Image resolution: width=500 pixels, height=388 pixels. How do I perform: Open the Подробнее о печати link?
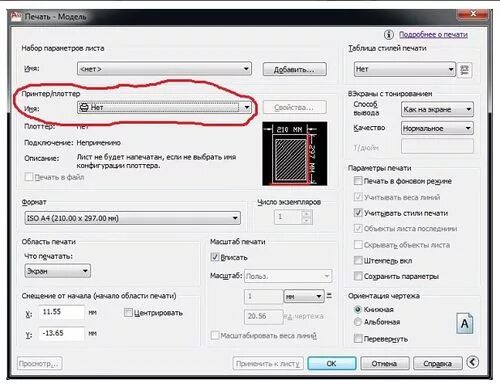(433, 34)
